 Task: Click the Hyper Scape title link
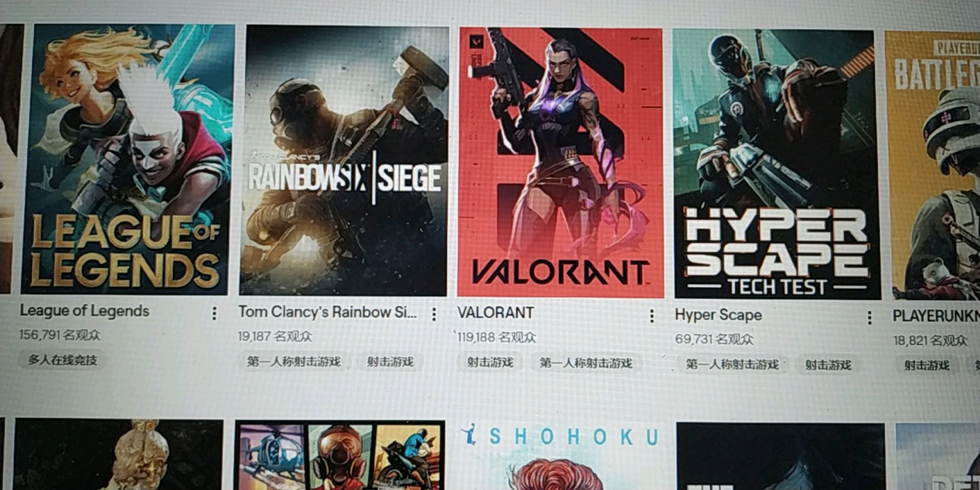point(718,315)
